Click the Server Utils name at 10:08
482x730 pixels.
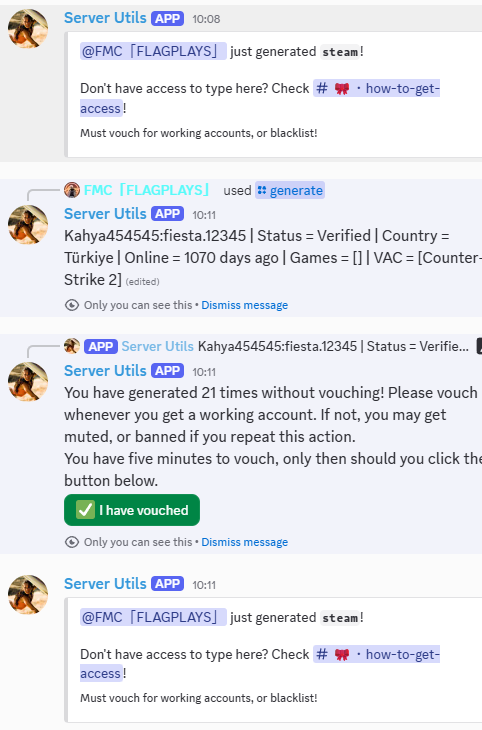click(x=105, y=18)
